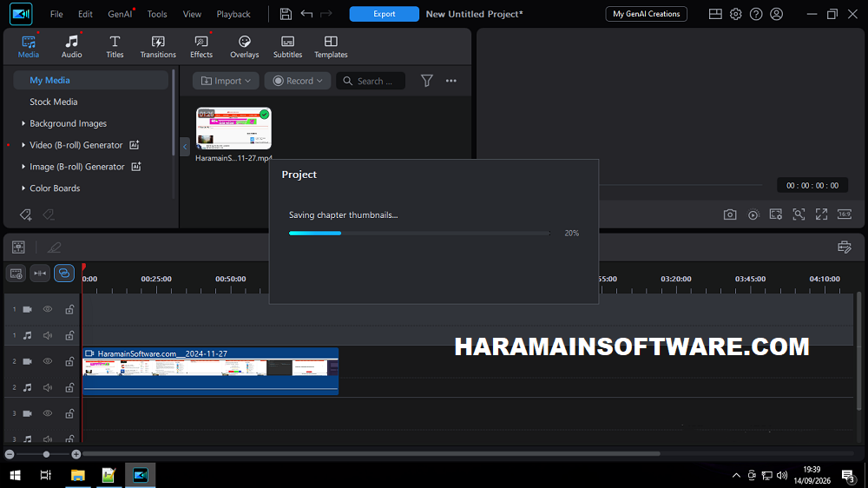The width and height of the screenshot is (868, 488).
Task: Enter full screen preview
Action: click(x=821, y=214)
